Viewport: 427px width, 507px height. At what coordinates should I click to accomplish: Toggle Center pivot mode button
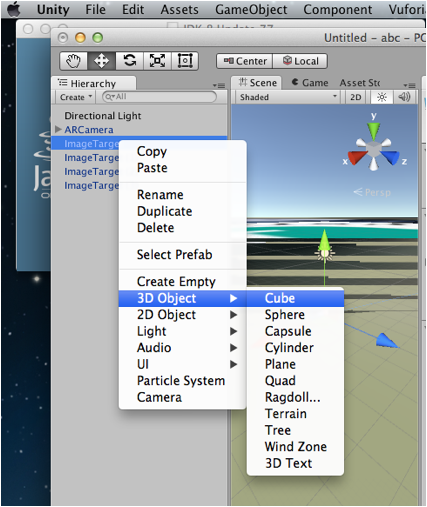(x=245, y=61)
